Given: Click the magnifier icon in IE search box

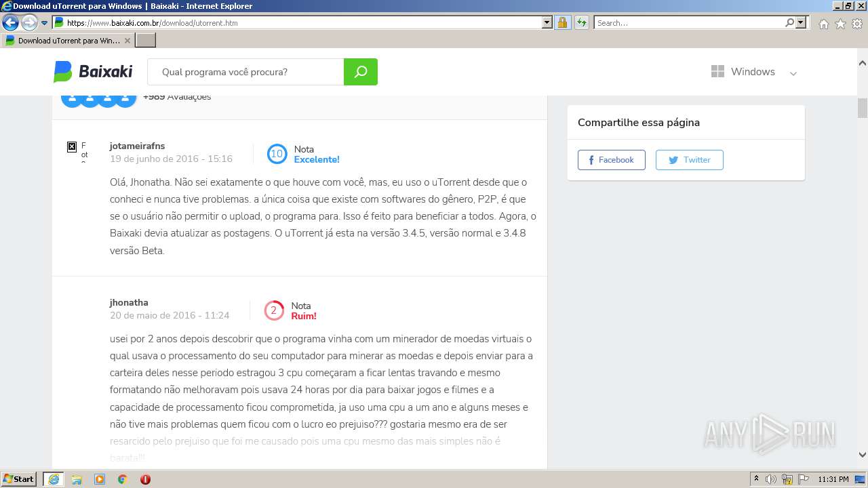Looking at the screenshot, I should click(x=789, y=23).
